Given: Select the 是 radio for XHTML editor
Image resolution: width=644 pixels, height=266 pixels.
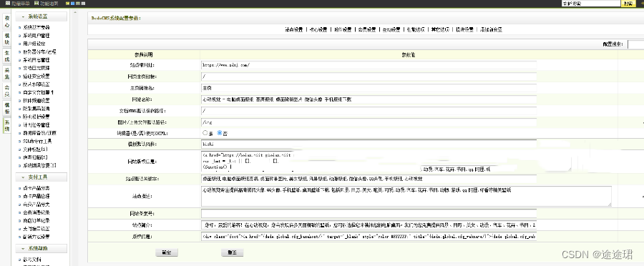Looking at the screenshot, I should [205, 133].
